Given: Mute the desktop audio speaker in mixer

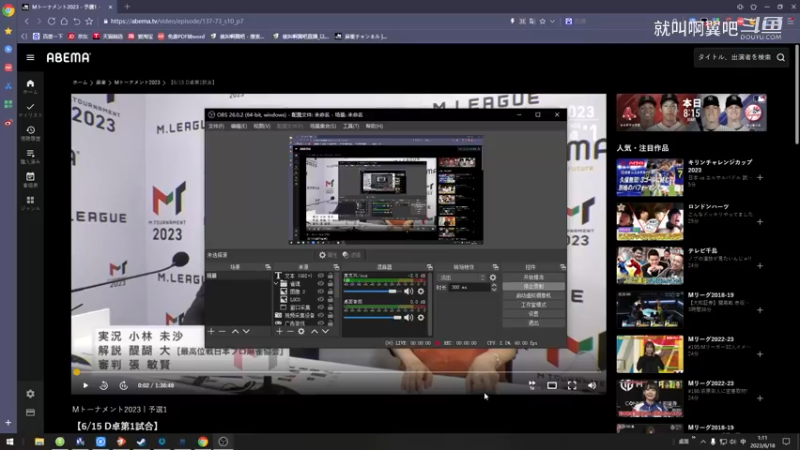Looking at the screenshot, I should (409, 317).
